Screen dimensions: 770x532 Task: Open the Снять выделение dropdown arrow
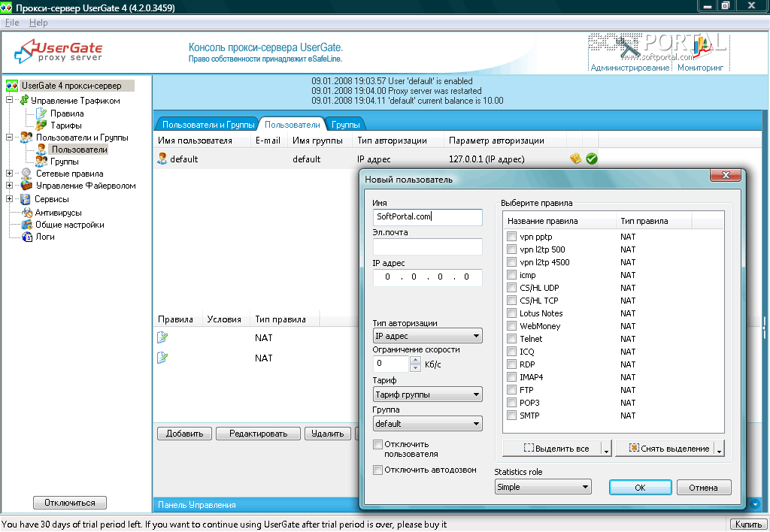[x=720, y=449]
